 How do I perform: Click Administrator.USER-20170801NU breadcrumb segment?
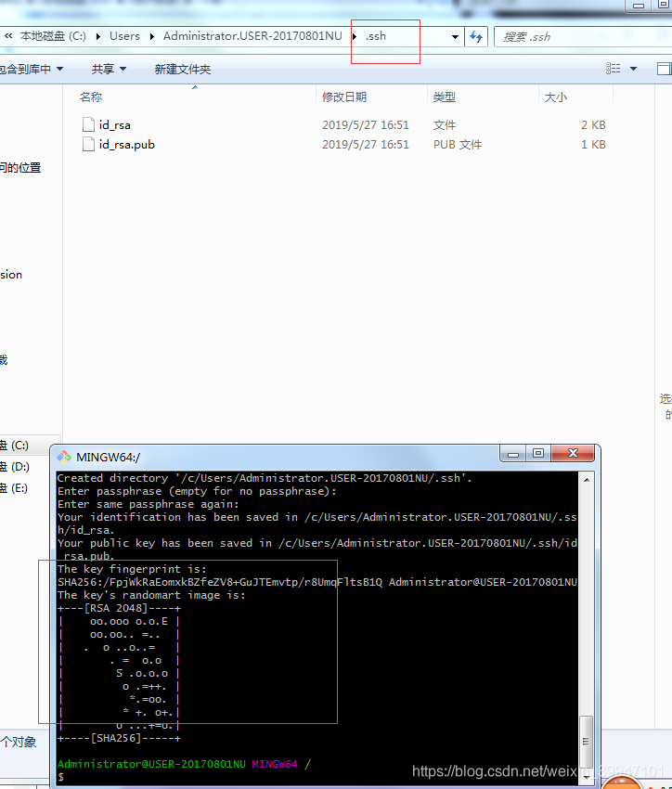(x=252, y=36)
